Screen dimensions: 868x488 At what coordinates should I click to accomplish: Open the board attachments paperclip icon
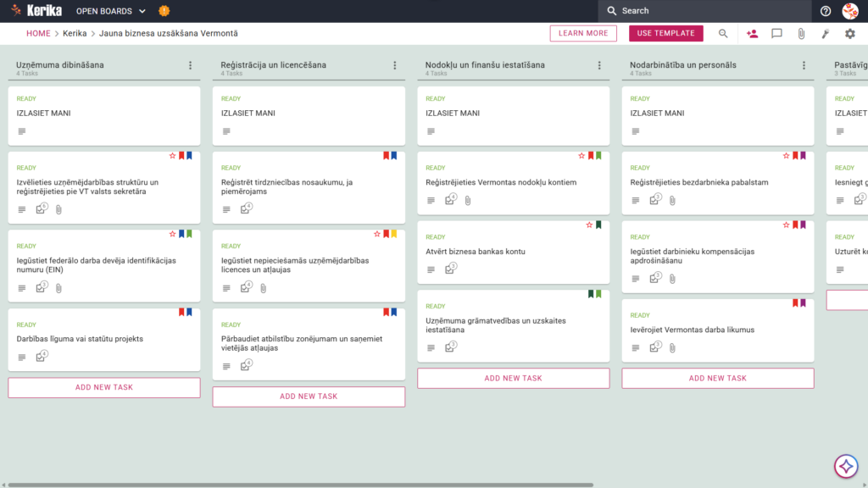click(x=801, y=34)
